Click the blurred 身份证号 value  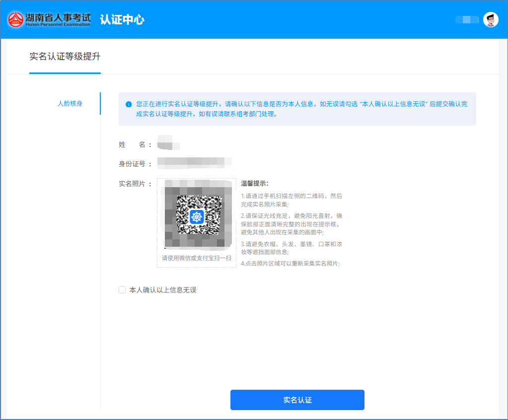coord(194,162)
